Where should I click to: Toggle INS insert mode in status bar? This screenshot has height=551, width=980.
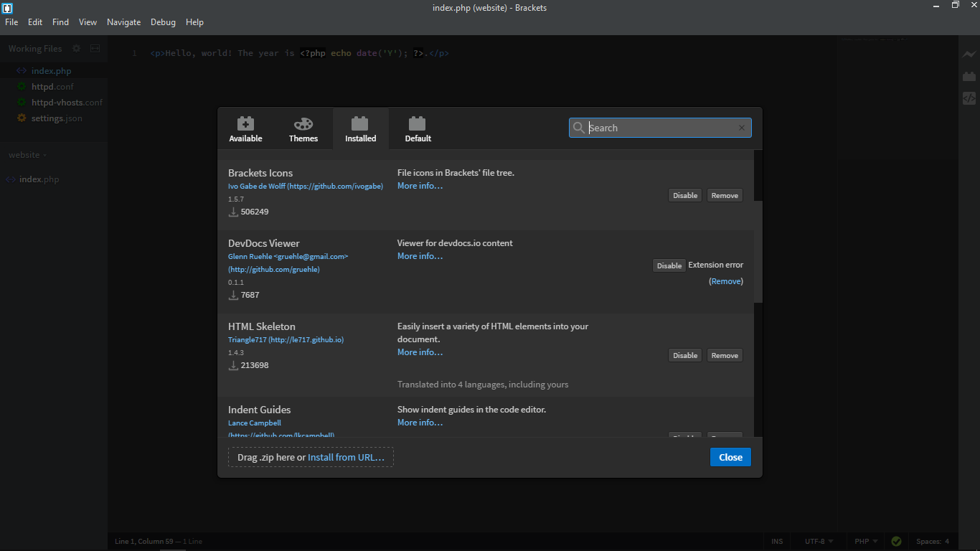777,542
